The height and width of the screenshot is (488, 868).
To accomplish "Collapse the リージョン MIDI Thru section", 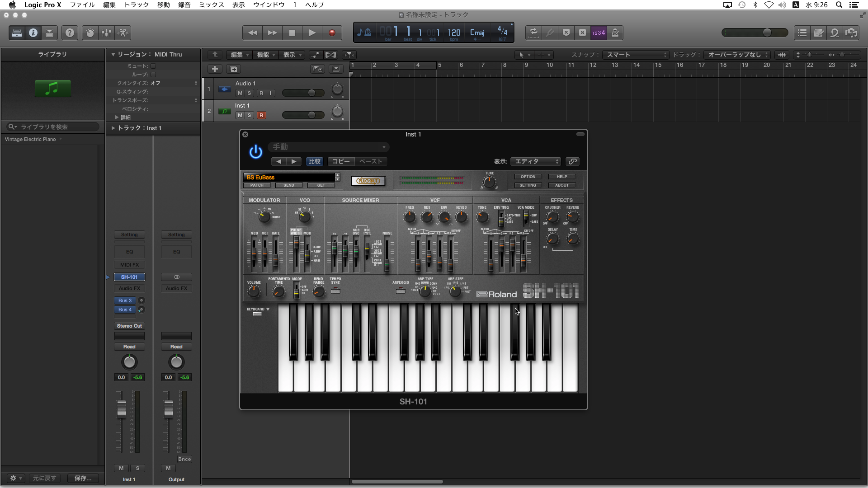I will 113,54.
